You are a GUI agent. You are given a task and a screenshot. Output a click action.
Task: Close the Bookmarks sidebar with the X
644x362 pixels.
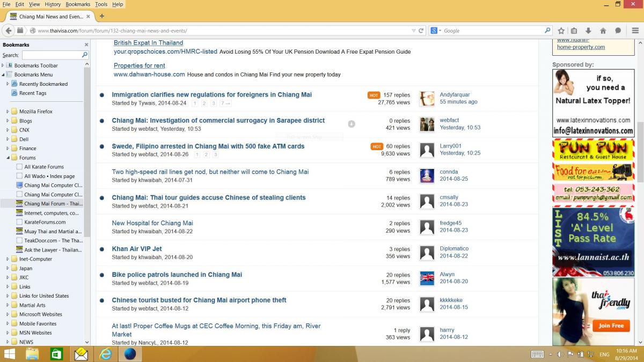pyautogui.click(x=86, y=45)
